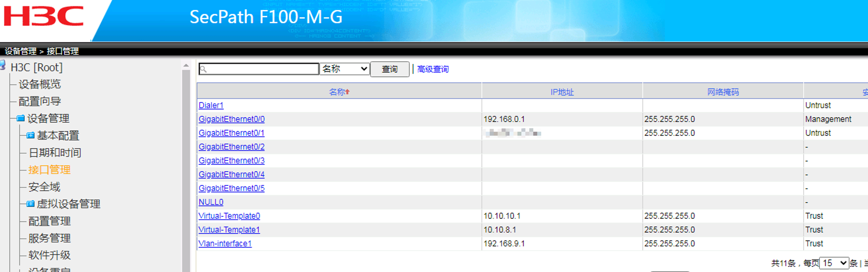Screen dimensions: 868x272
Task: Expand the 虚拟设备管理 tree node
Action: [30, 204]
